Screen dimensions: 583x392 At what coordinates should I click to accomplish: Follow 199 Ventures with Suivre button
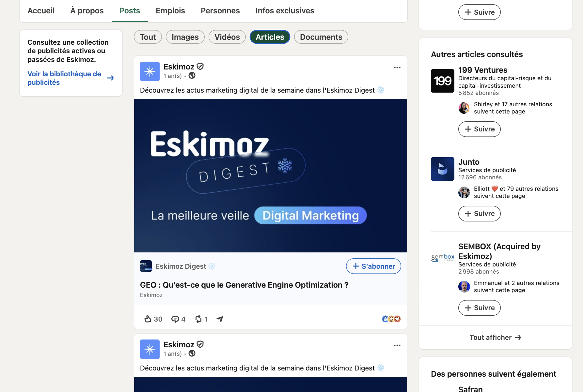(x=480, y=129)
